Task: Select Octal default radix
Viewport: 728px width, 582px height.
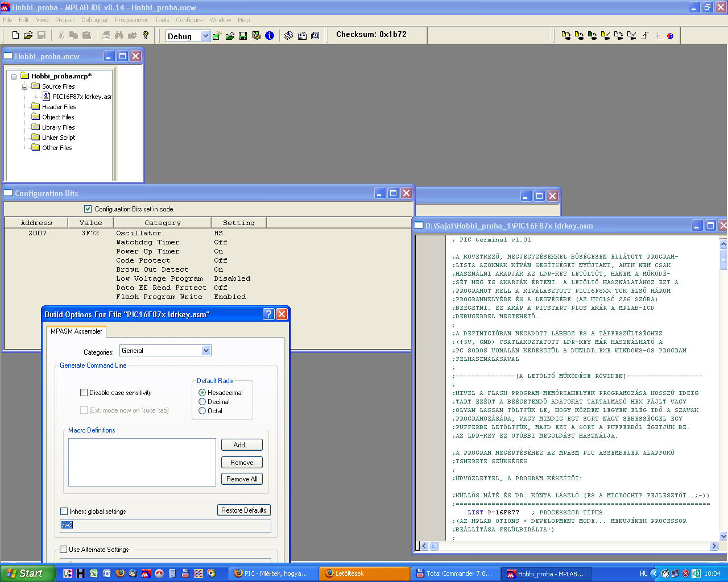Action: pyautogui.click(x=202, y=410)
